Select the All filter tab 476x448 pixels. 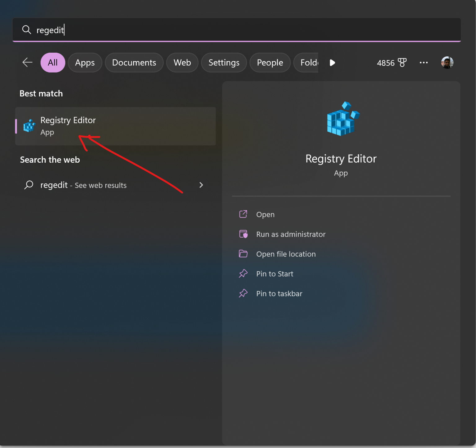coord(53,63)
